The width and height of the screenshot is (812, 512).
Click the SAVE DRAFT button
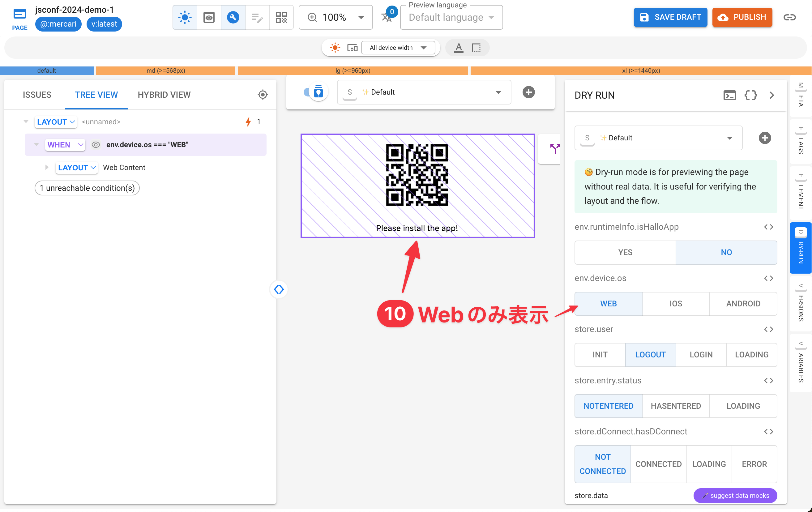point(670,17)
